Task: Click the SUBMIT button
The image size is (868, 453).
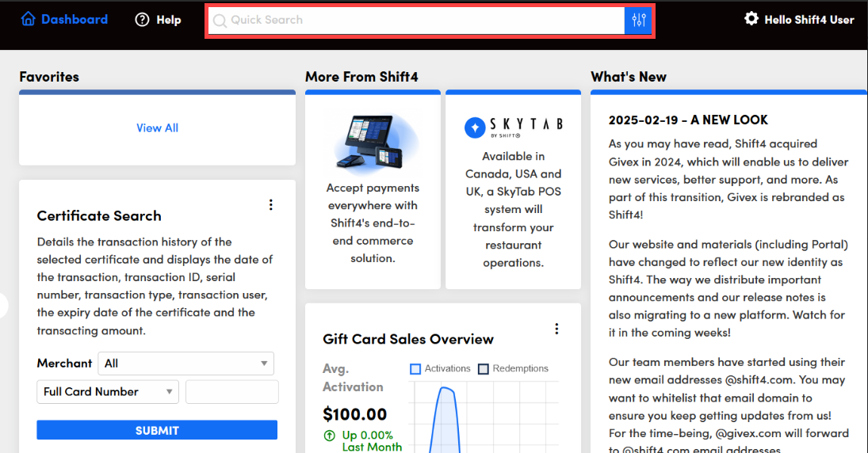Action: coord(157,430)
